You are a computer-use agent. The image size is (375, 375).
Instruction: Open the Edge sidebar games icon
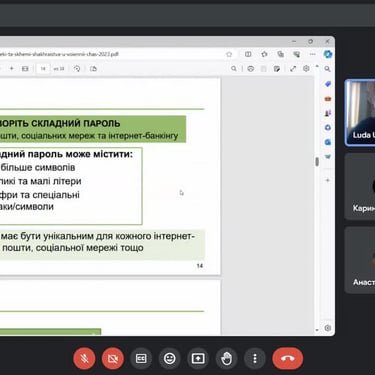click(328, 113)
